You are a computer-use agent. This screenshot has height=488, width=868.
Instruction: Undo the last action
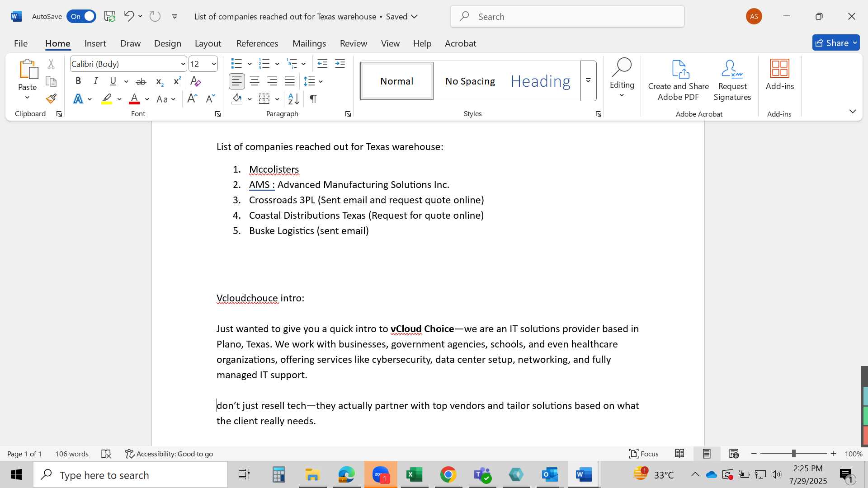pyautogui.click(x=129, y=16)
